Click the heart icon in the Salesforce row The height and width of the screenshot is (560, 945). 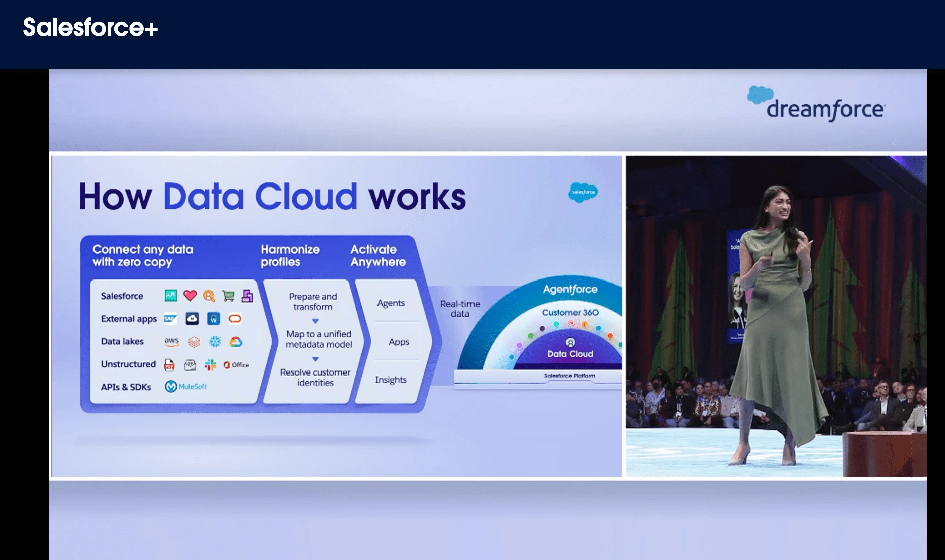click(x=190, y=296)
